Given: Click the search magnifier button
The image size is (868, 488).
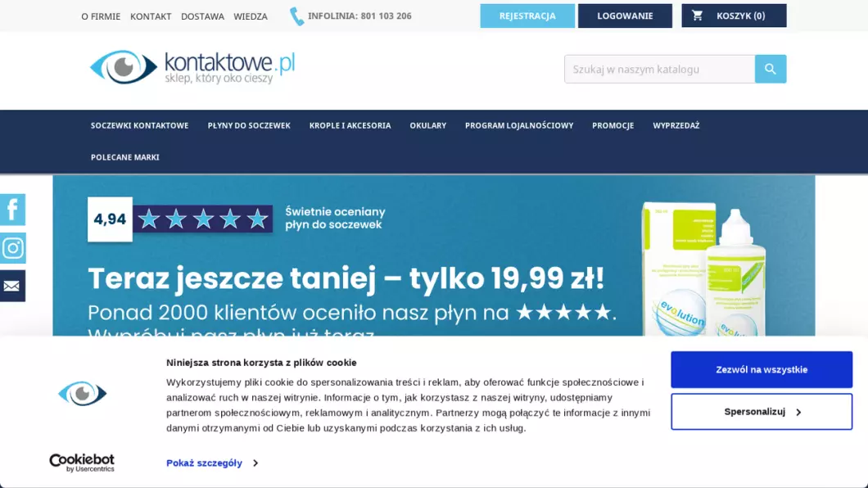Looking at the screenshot, I should (771, 69).
